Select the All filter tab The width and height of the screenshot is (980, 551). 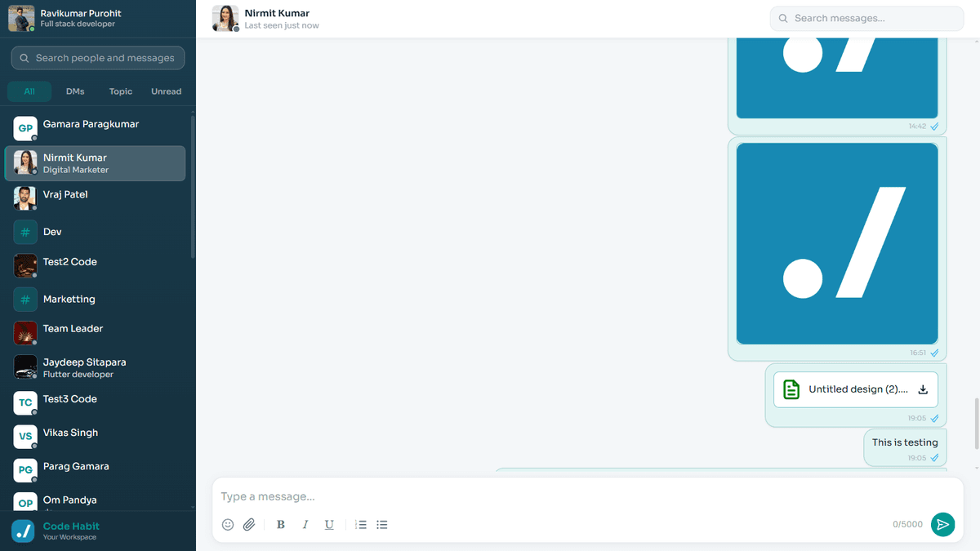tap(29, 91)
